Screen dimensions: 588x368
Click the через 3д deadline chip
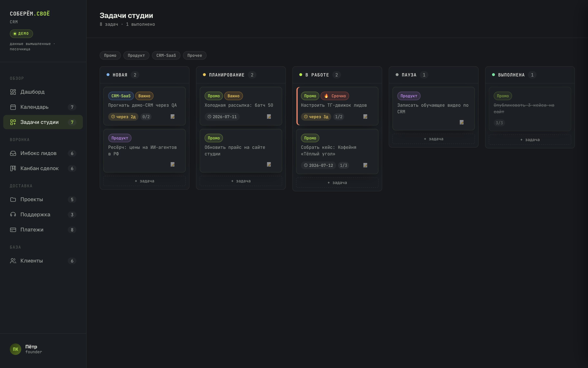click(316, 117)
